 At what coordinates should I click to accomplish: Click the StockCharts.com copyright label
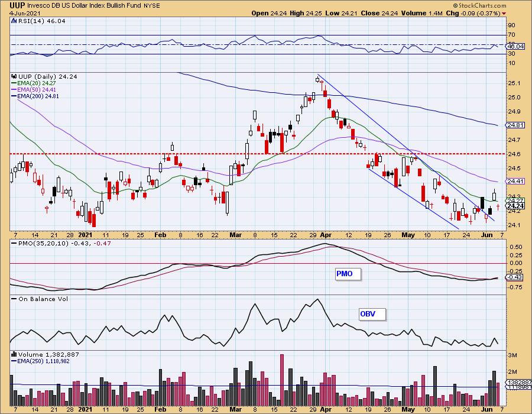pyautogui.click(x=480, y=5)
